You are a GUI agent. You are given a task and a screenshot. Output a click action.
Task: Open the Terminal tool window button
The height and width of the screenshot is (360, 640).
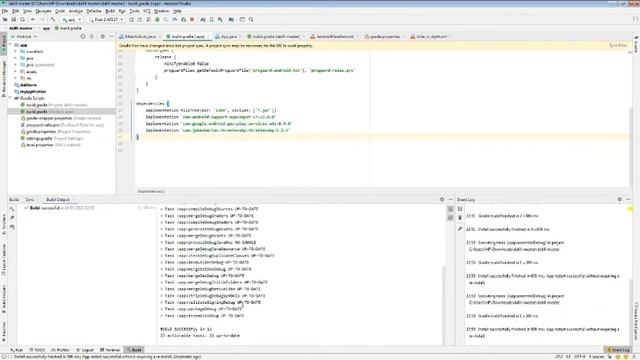click(x=110, y=350)
